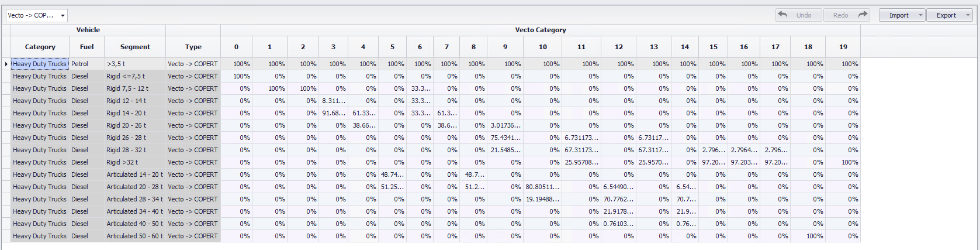Click the Category column header
This screenshot has height=250, width=980.
point(40,47)
